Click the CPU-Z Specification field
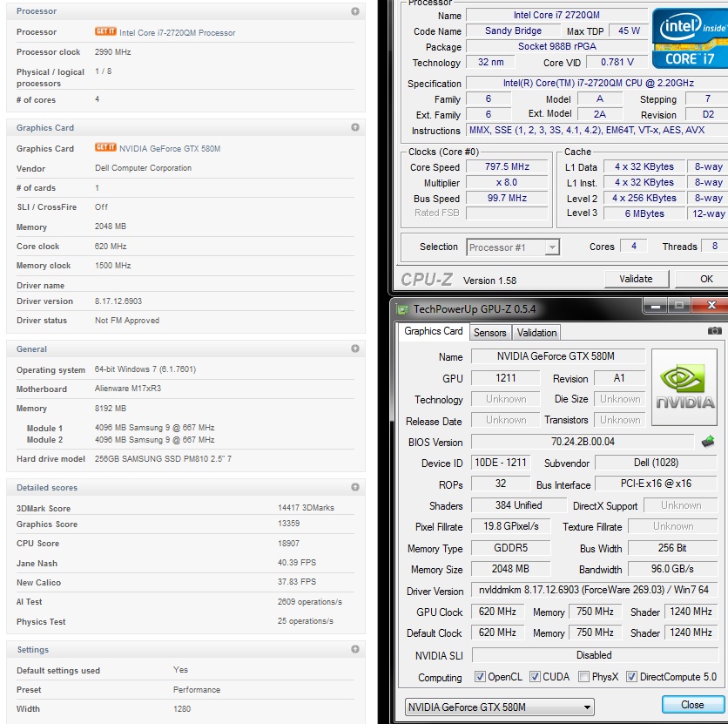728x724 pixels. 598,83
